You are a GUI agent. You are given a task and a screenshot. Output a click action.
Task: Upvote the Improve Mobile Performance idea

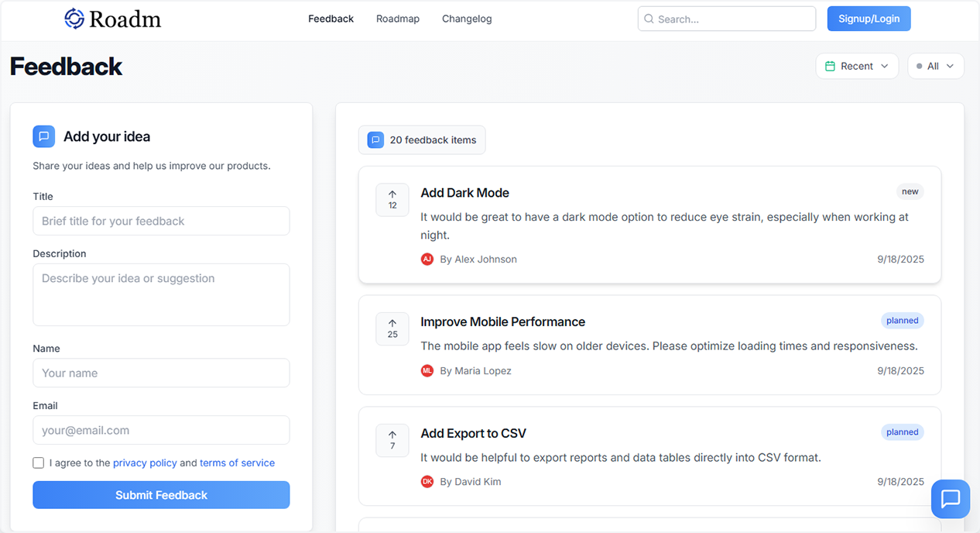pos(392,328)
